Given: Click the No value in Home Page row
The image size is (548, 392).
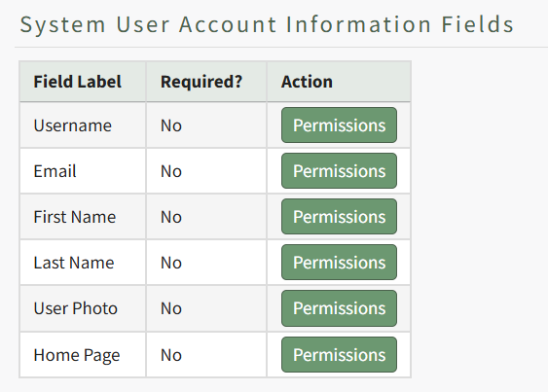Looking at the screenshot, I should [171, 355].
